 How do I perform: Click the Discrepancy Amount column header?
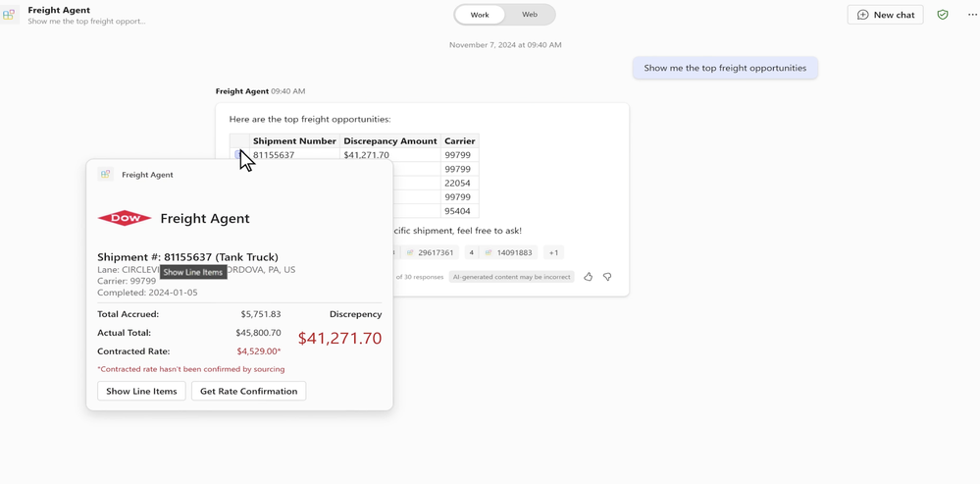point(390,140)
